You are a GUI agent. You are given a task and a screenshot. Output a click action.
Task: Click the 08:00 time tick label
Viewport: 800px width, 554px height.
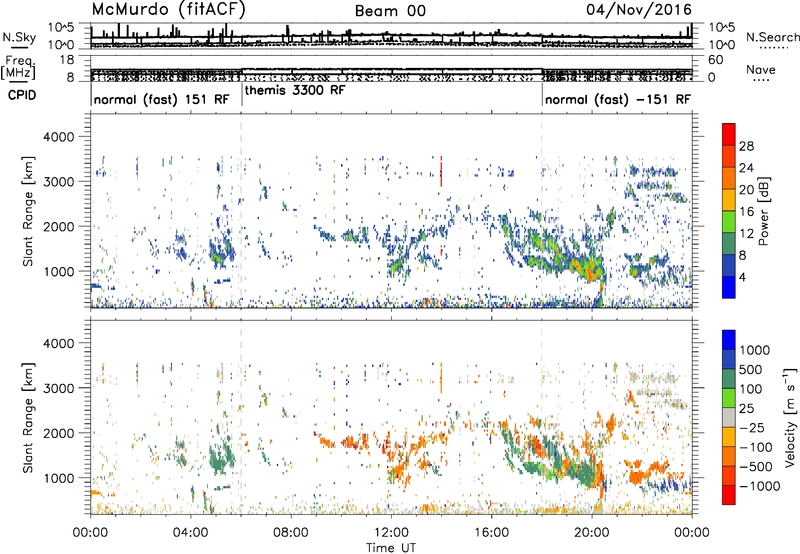pos(291,533)
